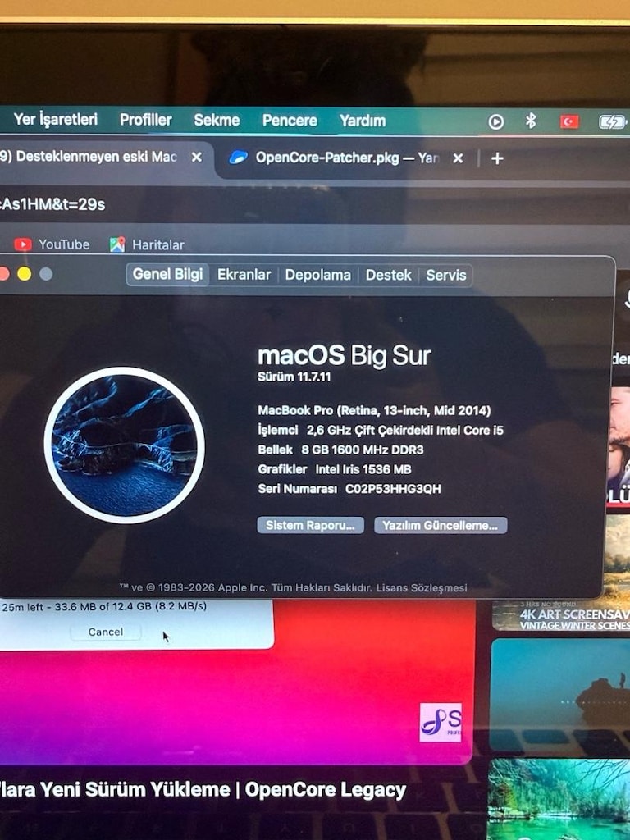Close the Desteklenmeyen eski Mac tab
Screen dimensions: 630x840
coord(197,157)
